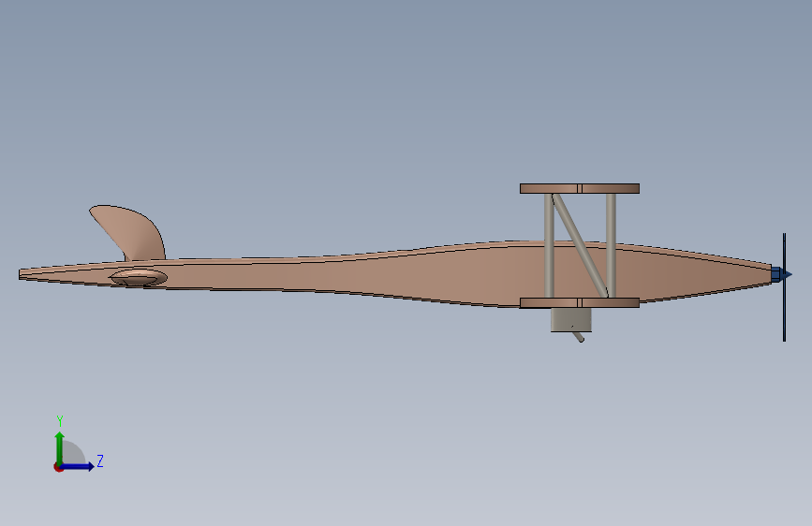Select the diagonal strut between the wings

pos(580,245)
